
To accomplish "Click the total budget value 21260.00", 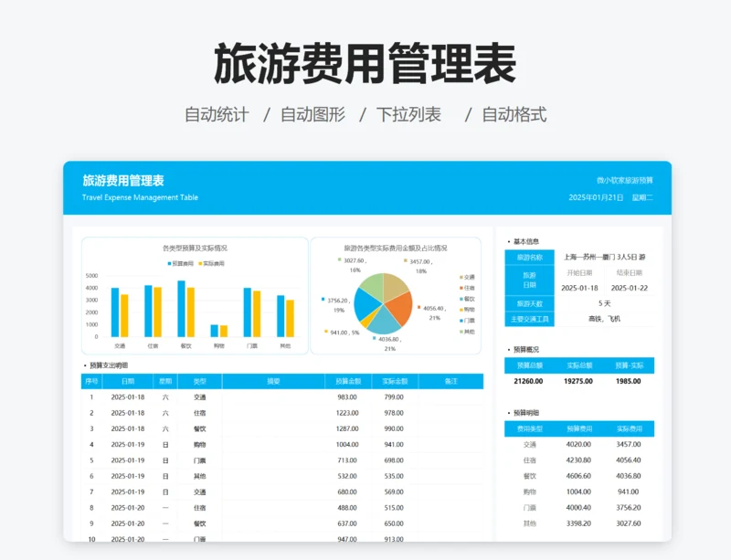I will point(528,381).
